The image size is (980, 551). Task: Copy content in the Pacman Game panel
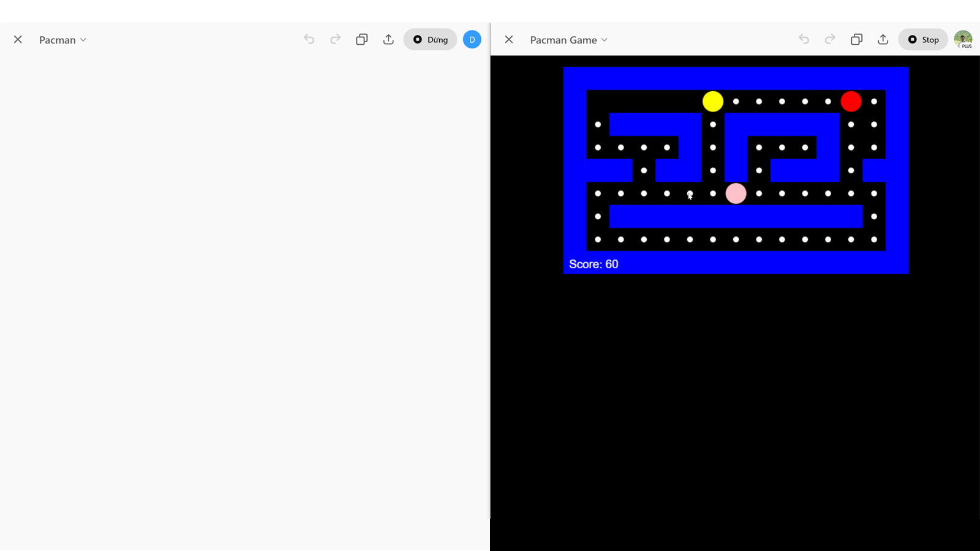tap(857, 40)
